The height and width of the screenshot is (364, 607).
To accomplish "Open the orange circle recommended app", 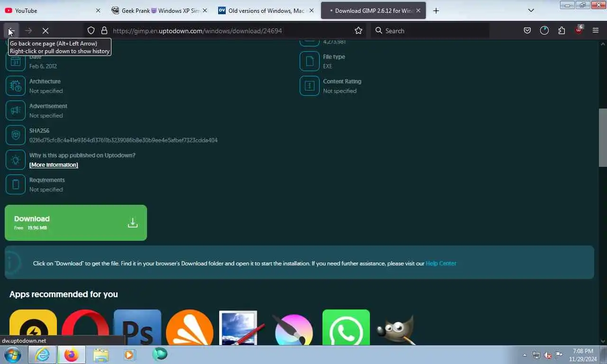I will 190,328.
